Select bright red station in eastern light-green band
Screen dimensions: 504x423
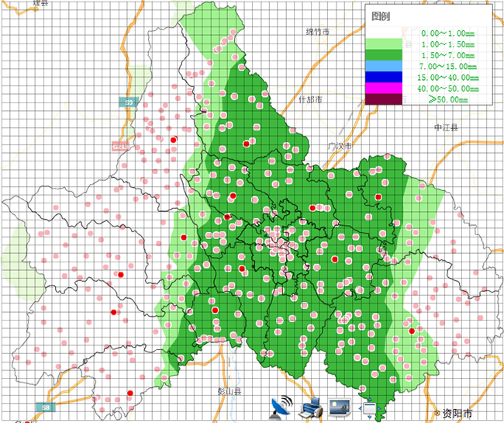(412, 331)
